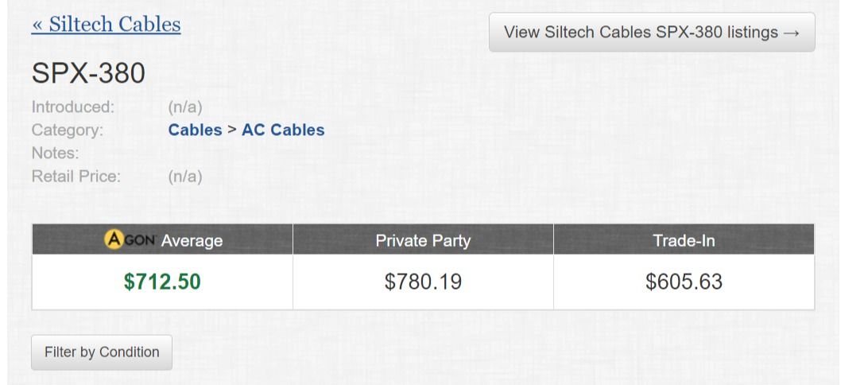Viewport: 868px width, 385px height.
Task: Click the Notes field label
Action: point(55,153)
